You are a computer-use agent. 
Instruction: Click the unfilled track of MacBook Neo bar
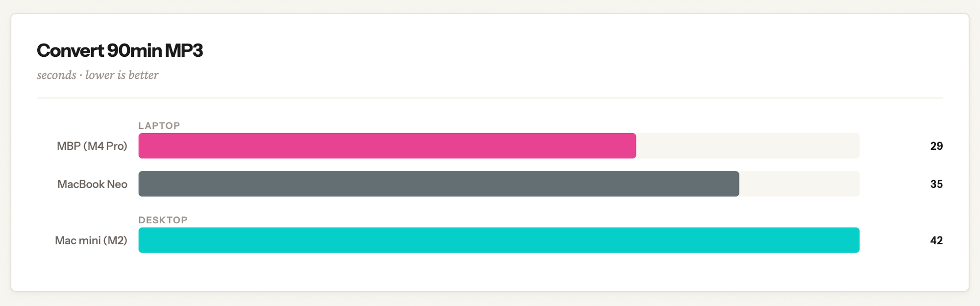coord(799,184)
